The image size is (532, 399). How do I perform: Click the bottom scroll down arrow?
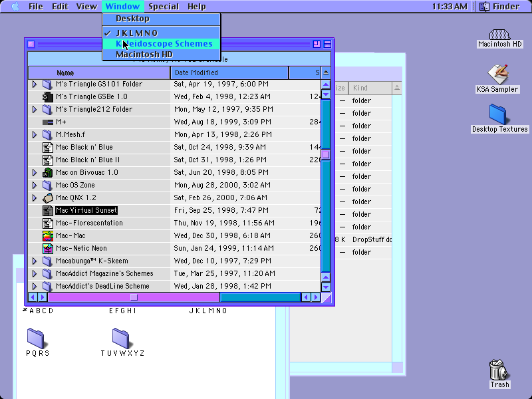(326, 287)
